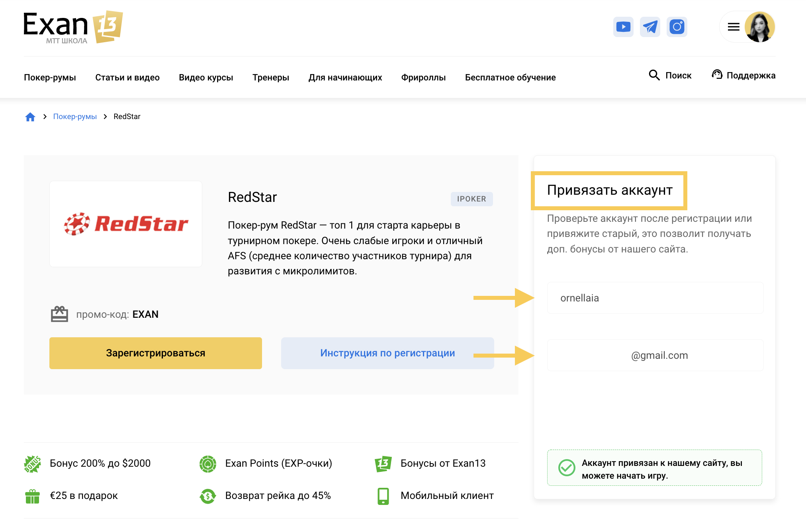806x532 pixels.
Task: Click the green checkmark success icon
Action: pos(567,468)
